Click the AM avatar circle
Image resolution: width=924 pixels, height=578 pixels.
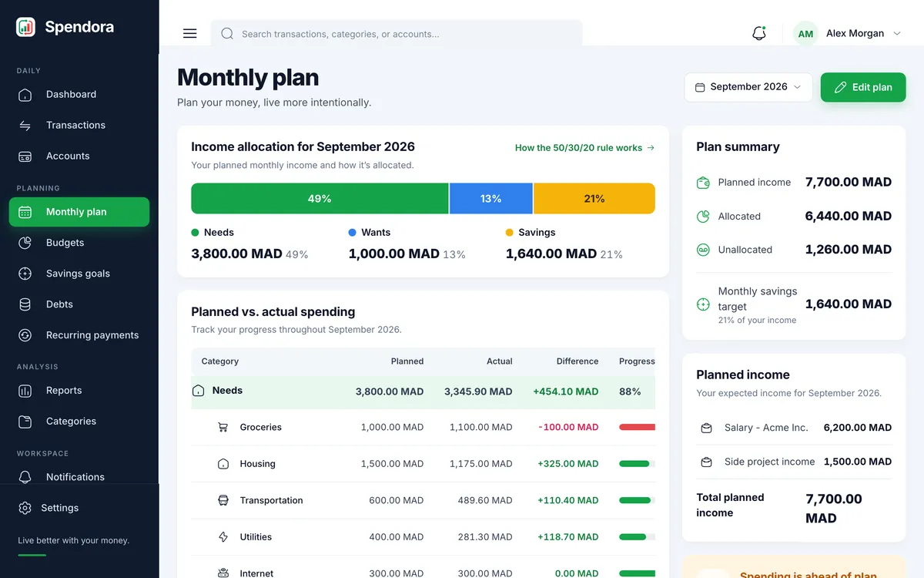(x=805, y=34)
